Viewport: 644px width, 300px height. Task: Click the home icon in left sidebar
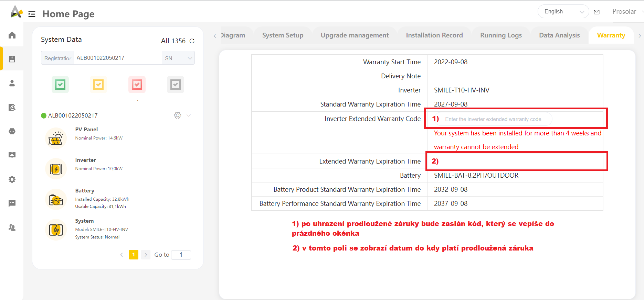click(12, 35)
